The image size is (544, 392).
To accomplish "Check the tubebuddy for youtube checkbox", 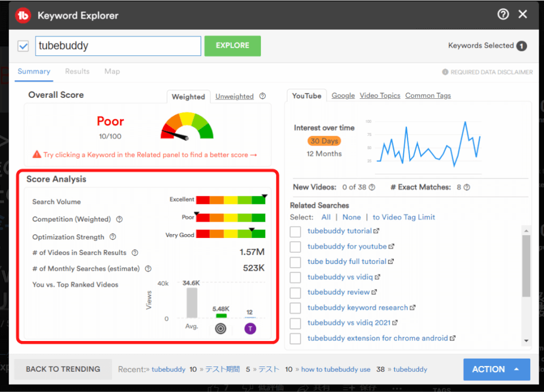I will tap(295, 246).
